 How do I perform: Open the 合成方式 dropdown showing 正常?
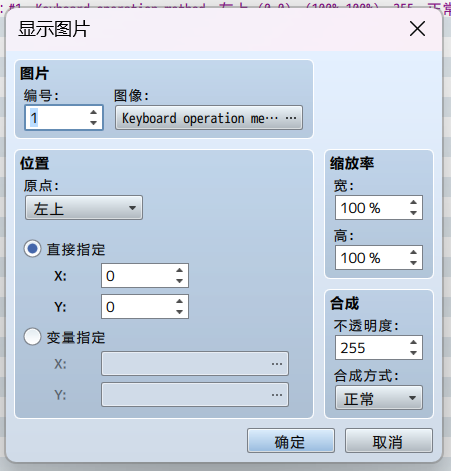click(379, 398)
